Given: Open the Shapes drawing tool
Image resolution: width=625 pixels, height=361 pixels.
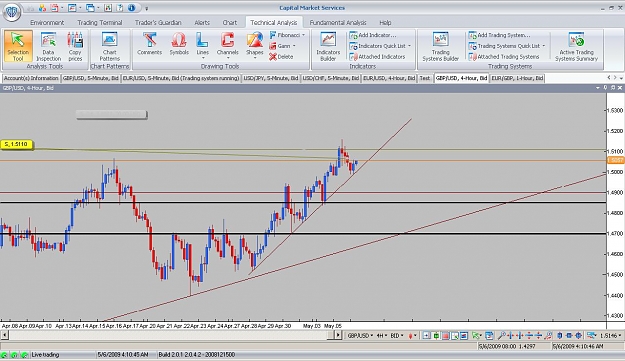Looking at the screenshot, I should (x=255, y=45).
